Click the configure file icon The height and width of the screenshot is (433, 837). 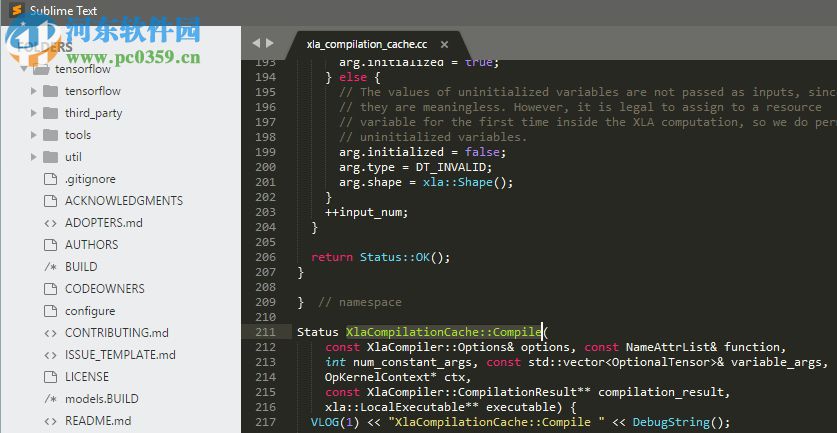50,311
